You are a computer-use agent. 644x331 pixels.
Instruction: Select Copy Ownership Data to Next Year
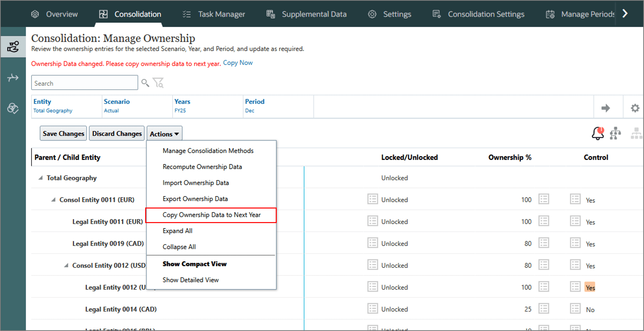point(211,215)
